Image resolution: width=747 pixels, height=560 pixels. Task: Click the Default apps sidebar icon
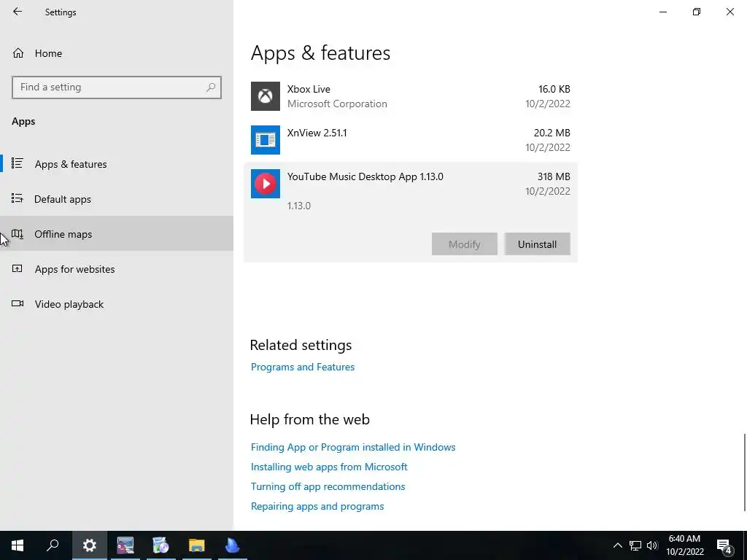click(x=18, y=198)
